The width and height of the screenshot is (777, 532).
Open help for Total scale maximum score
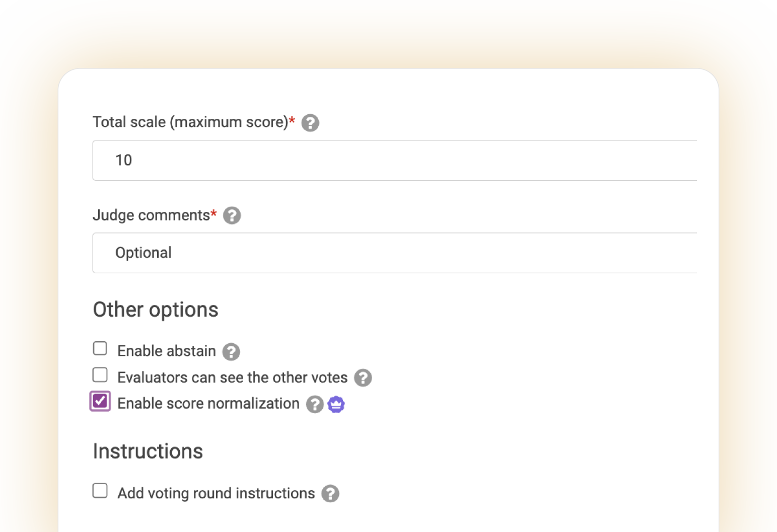click(310, 122)
